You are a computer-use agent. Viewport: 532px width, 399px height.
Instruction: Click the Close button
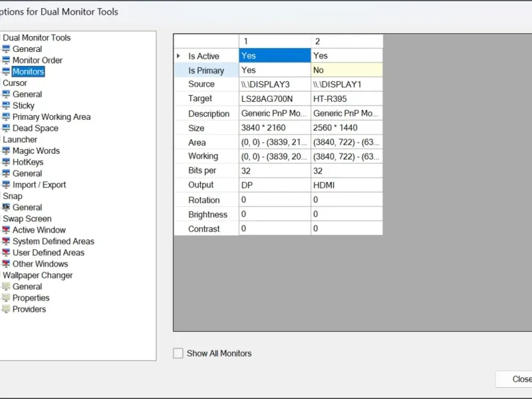515,379
